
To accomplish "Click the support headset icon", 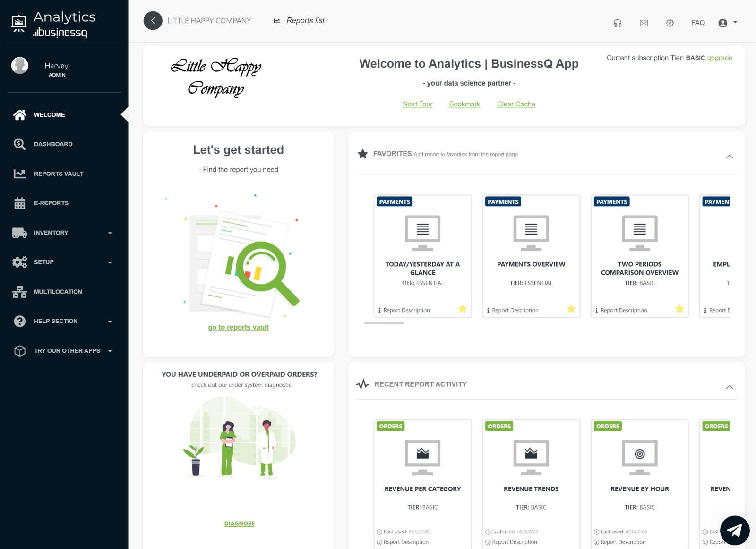I will (x=617, y=22).
